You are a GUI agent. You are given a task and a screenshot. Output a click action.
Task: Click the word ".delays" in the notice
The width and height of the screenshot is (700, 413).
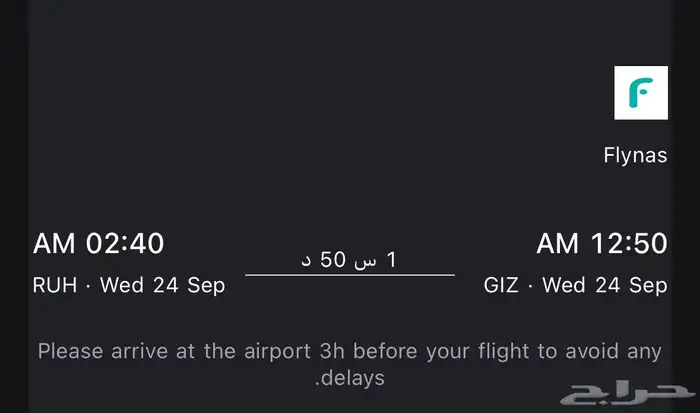click(350, 378)
